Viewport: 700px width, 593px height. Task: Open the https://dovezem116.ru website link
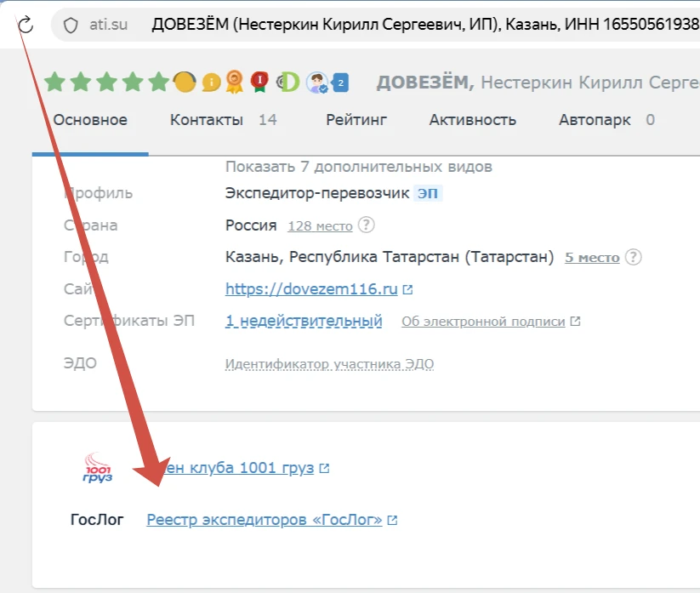pos(311,289)
